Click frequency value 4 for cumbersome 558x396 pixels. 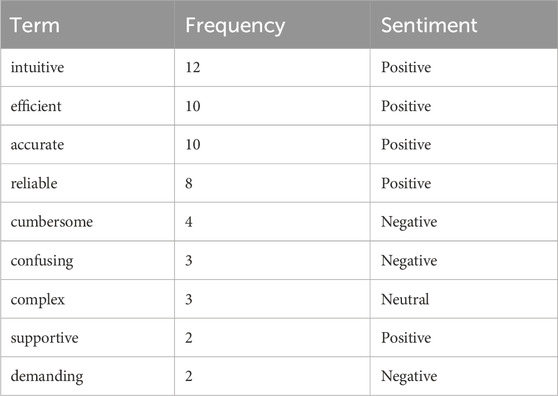pyautogui.click(x=189, y=222)
